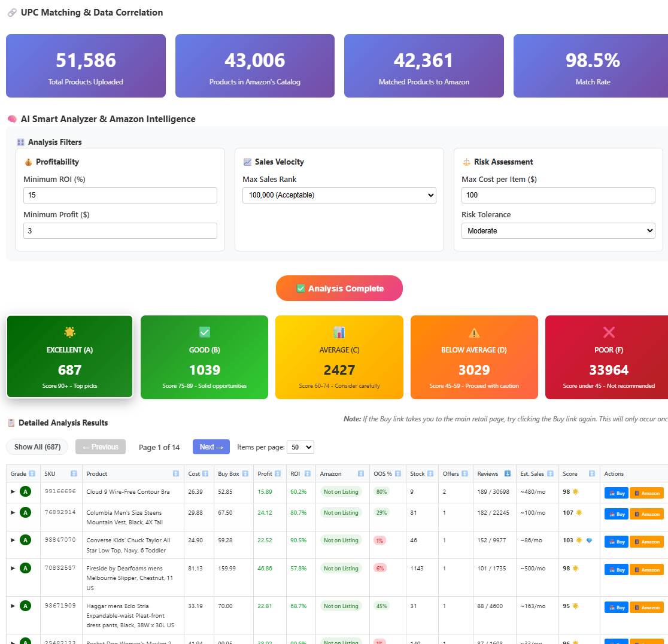668x644 pixels.
Task: Click the Sales Velocity chart icon
Action: tap(248, 162)
